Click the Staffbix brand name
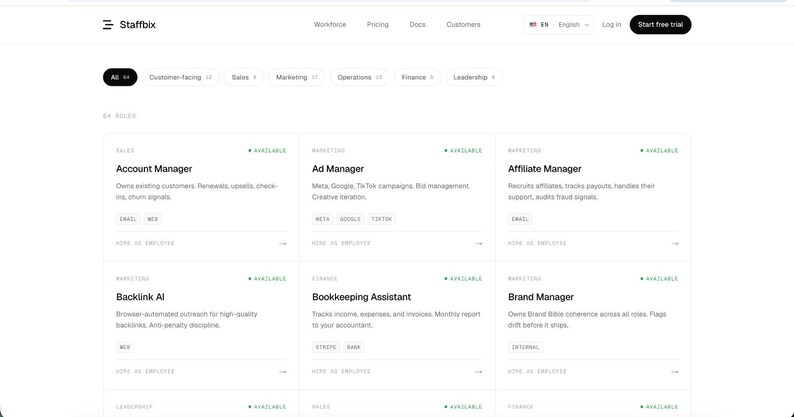The width and height of the screenshot is (794, 417). point(138,24)
